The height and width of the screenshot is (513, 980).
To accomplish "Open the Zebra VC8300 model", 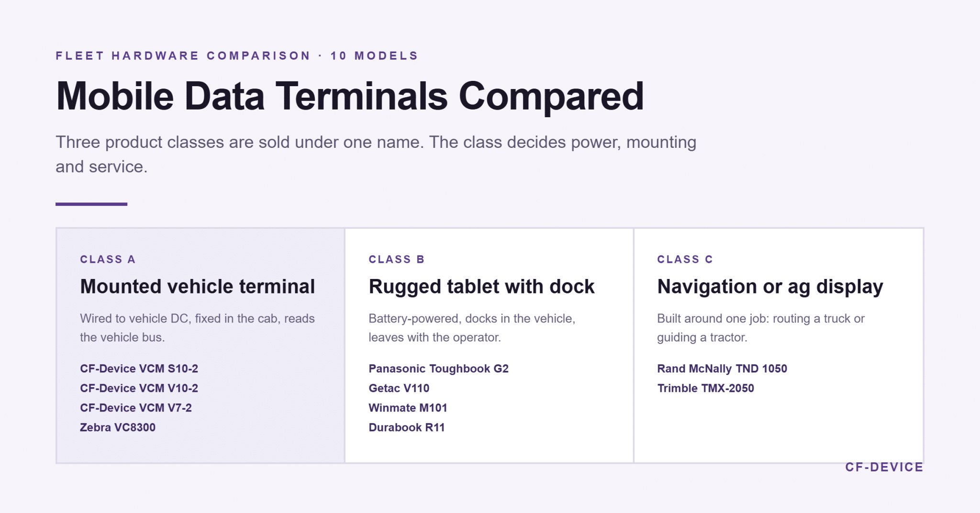I will point(118,427).
